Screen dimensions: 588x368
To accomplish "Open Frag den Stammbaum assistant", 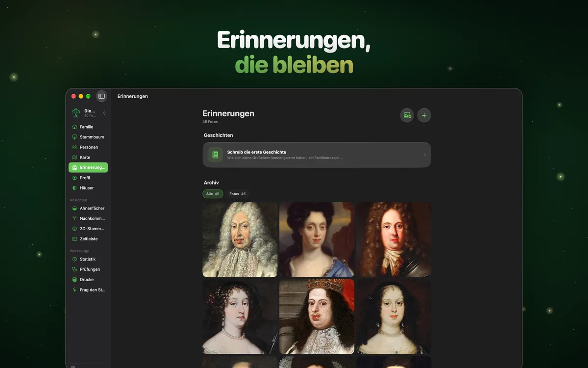I will click(x=88, y=290).
